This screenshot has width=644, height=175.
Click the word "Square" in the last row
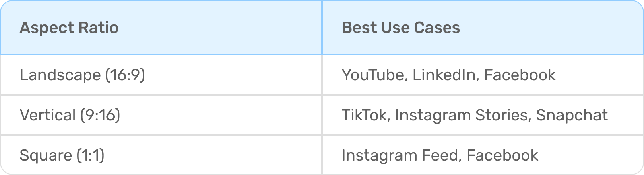45,155
